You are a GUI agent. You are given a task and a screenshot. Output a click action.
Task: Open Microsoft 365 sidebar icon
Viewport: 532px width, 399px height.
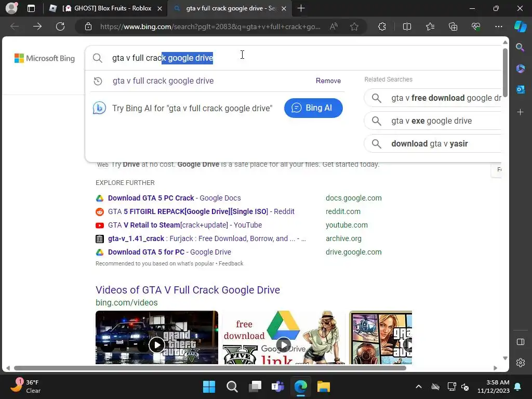coord(520,69)
